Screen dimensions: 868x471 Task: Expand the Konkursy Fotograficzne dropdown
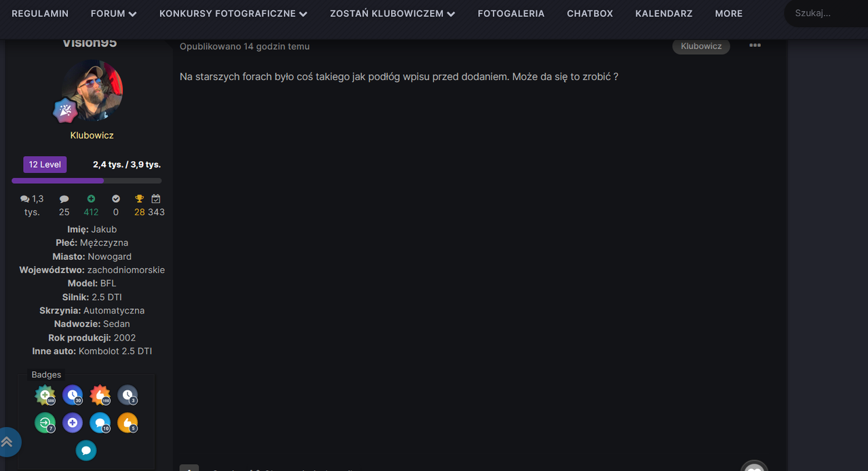tap(233, 14)
